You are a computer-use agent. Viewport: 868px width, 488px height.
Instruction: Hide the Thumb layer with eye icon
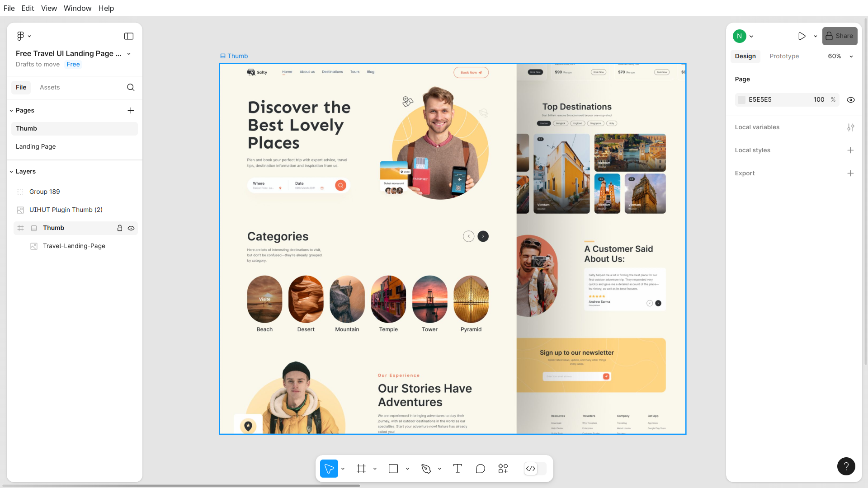[131, 228]
